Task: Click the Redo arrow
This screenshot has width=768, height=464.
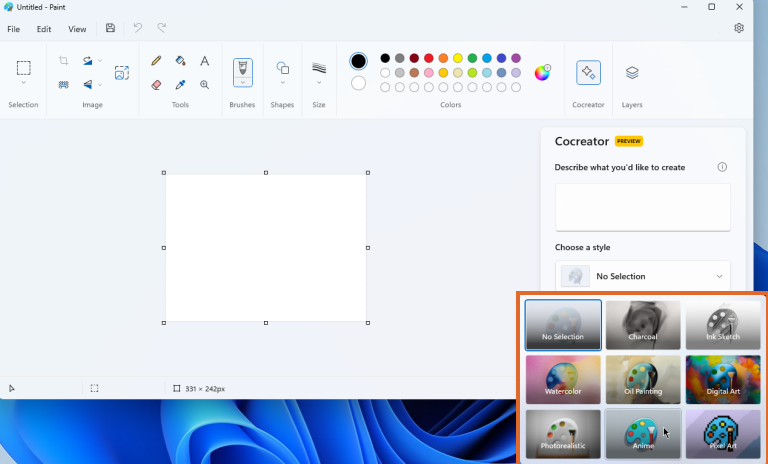Action: point(162,28)
